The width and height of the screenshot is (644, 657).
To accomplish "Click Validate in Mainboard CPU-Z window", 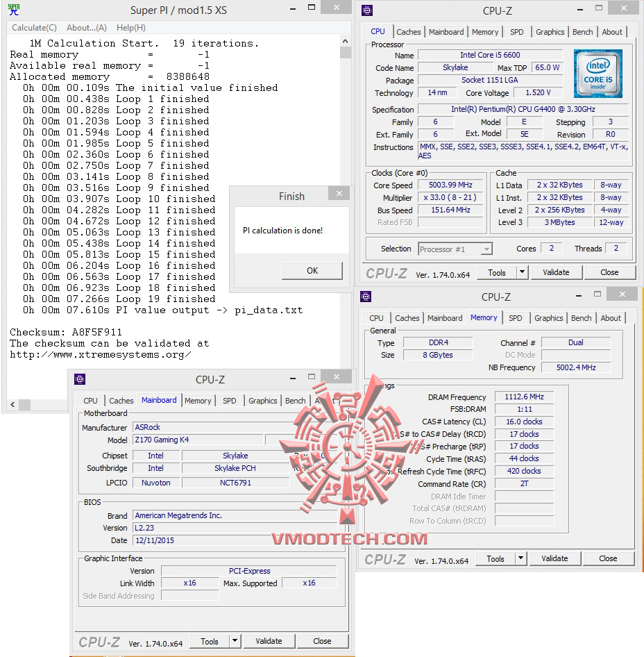I will click(x=269, y=641).
